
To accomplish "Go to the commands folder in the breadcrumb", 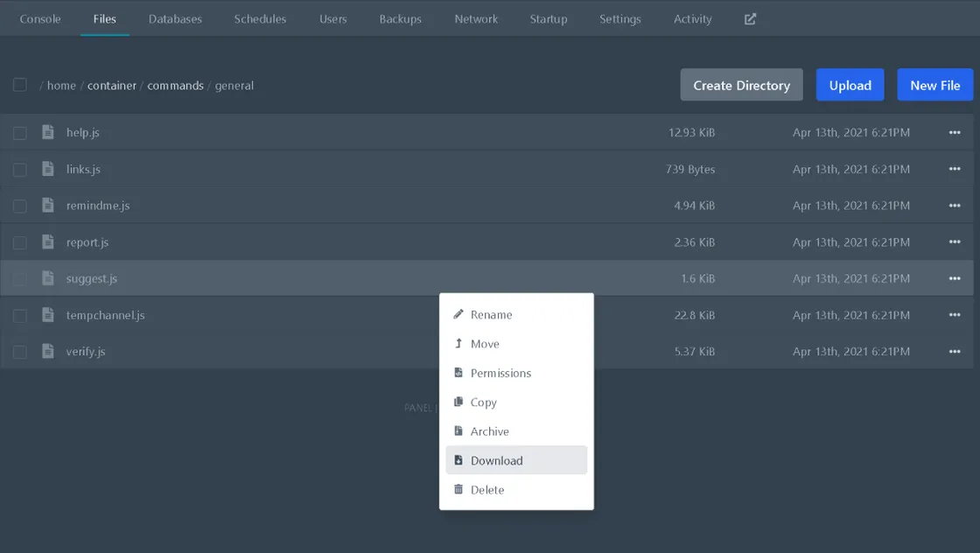I will 176,86.
